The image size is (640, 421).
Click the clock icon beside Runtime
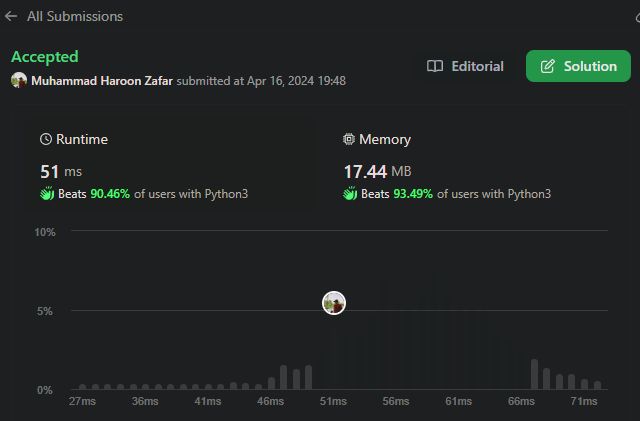[46, 140]
